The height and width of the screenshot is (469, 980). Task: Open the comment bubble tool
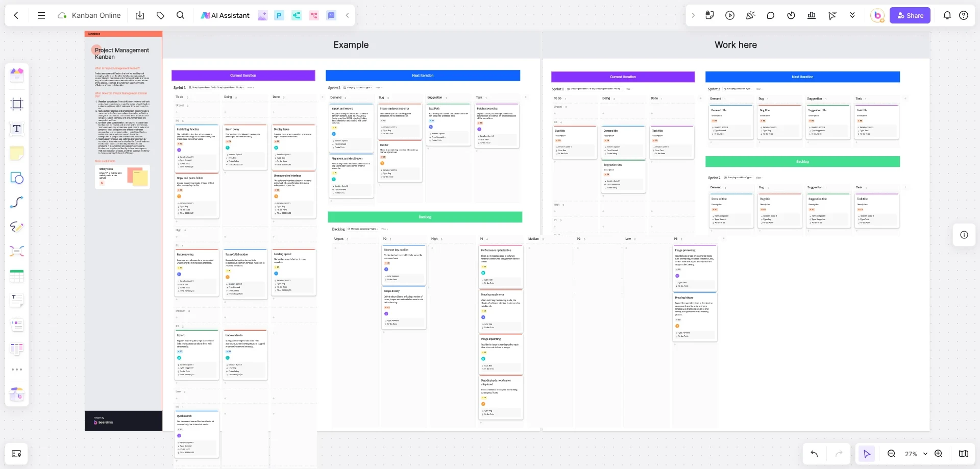point(771,15)
